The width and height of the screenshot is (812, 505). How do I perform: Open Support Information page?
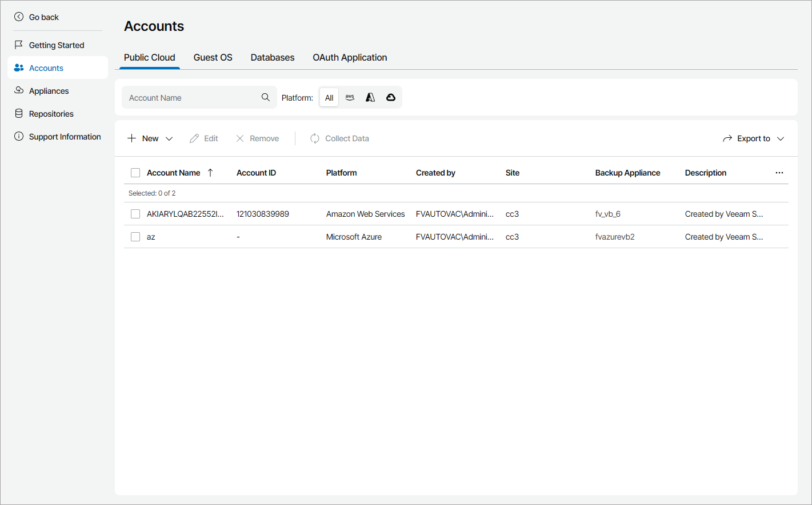pyautogui.click(x=65, y=137)
